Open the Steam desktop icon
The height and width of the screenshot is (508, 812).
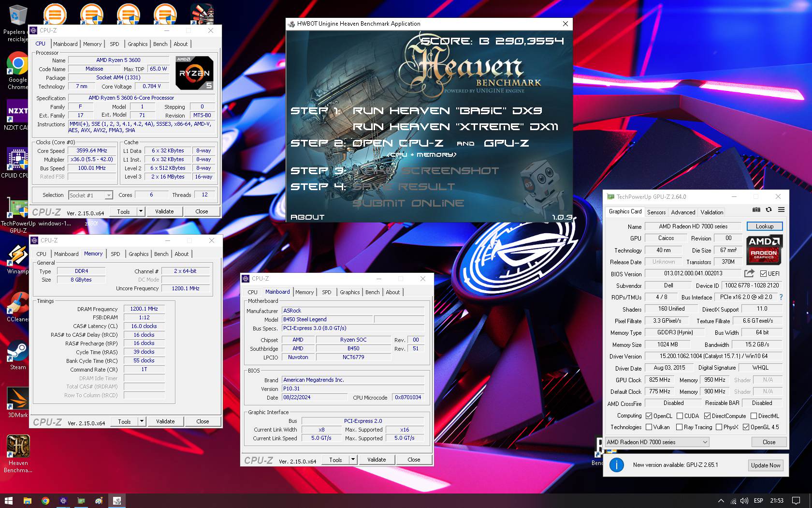[18, 355]
